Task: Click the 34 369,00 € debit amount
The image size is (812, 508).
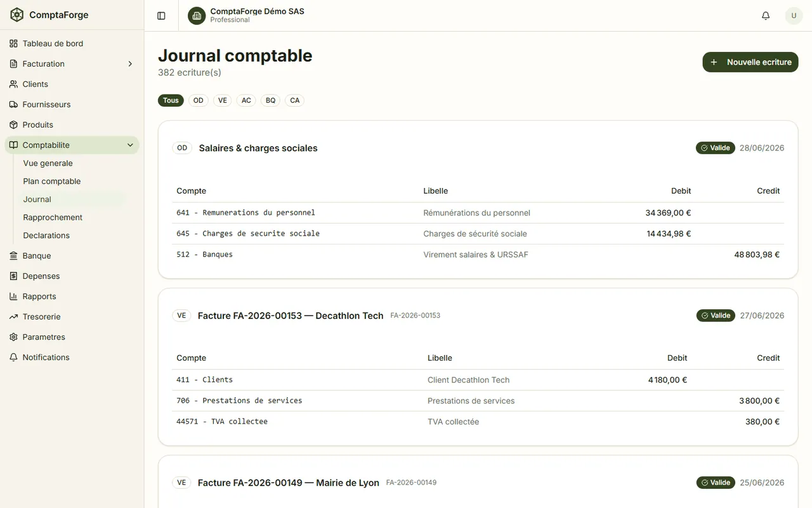Action: click(x=668, y=213)
